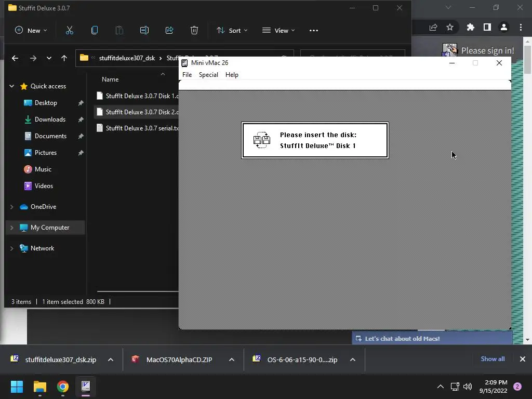Screen dimensions: 532x399
Task: Select Pictures in Quick access
Action: pos(46,153)
